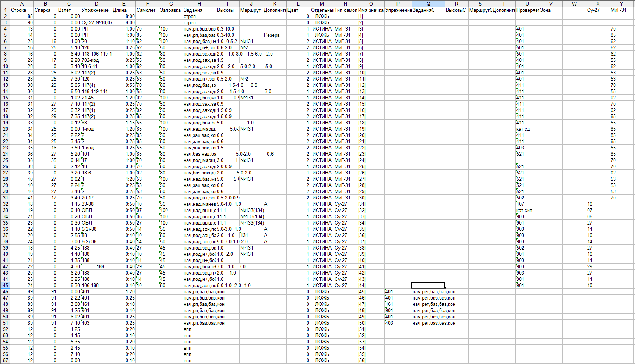Select the highlighted row 45 header
Image resolution: width=635 pixels, height=364 pixels.
5,285
